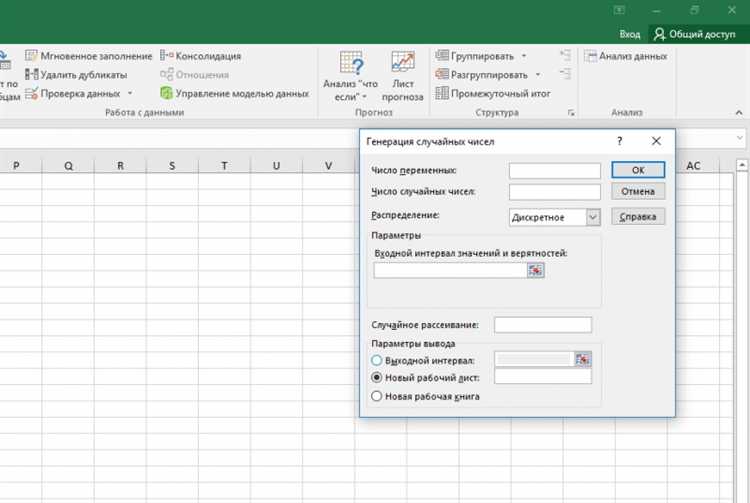Click the Консолидация tool
750x503 pixels.
[x=200, y=56]
